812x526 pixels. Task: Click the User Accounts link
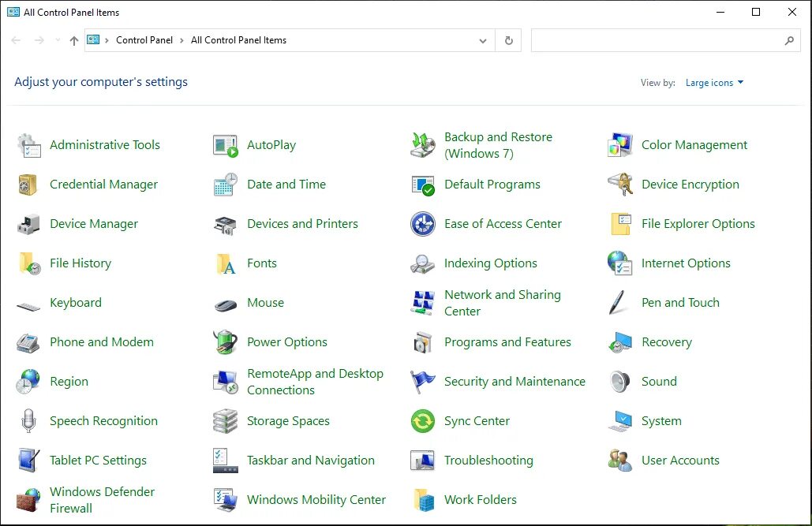[680, 461]
